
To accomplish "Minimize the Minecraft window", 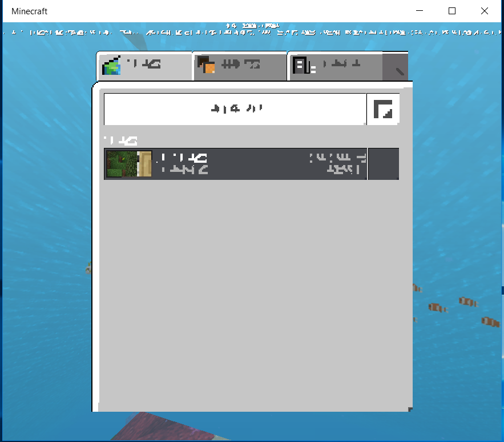I will 420,11.
